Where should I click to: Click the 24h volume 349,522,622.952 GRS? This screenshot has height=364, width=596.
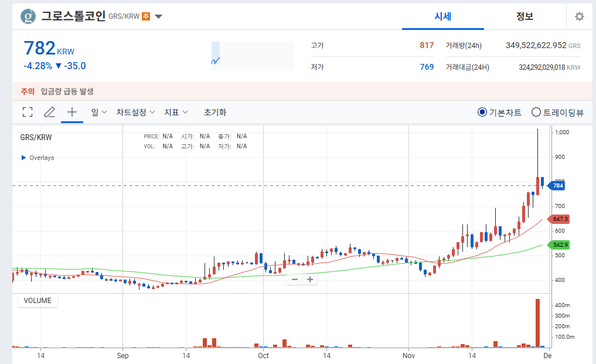click(x=543, y=45)
